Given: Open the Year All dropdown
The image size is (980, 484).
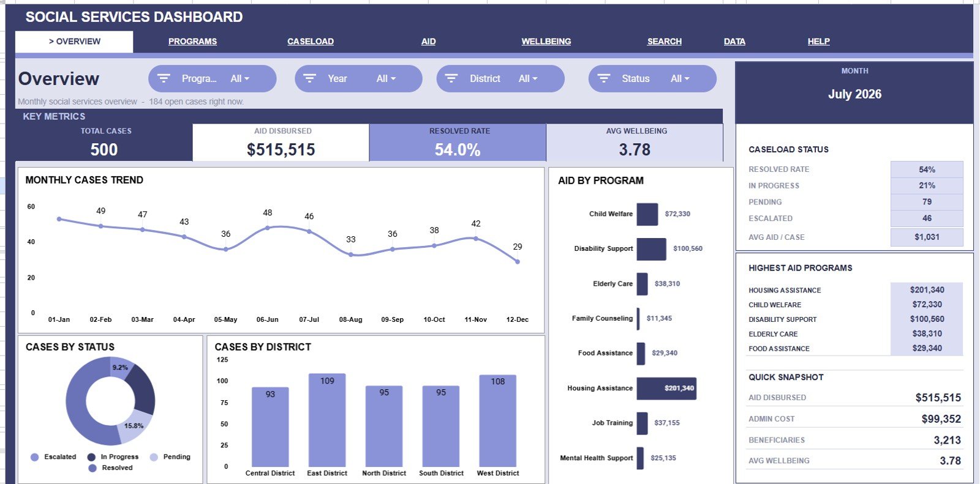Looking at the screenshot, I should (386, 78).
